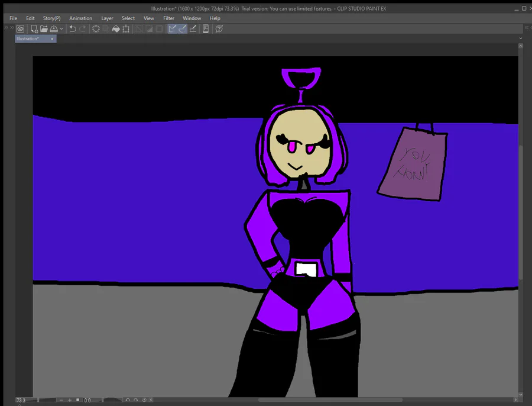Viewport: 532px width, 406px height.
Task: Open the Animation menu
Action: [81, 18]
